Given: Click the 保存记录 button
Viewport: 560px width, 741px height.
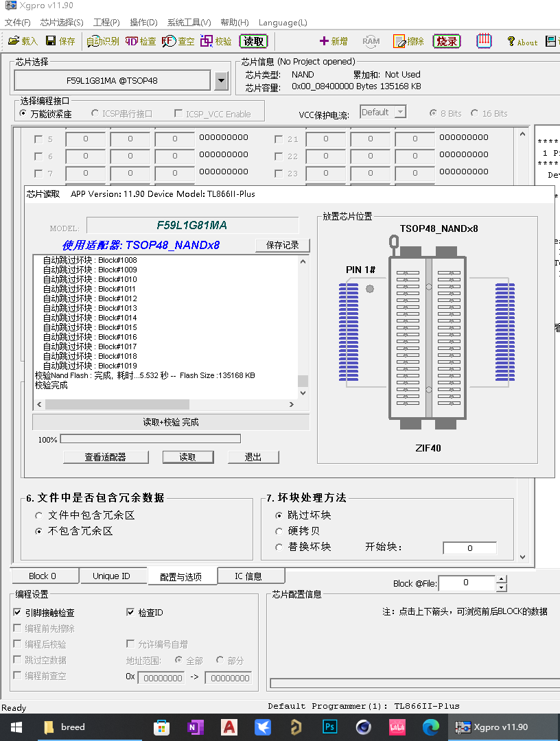Looking at the screenshot, I should (282, 245).
